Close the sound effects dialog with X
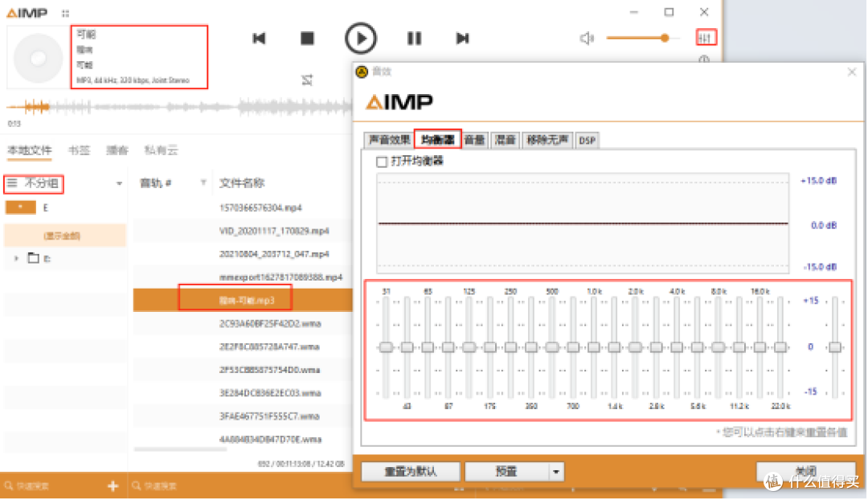 click(x=852, y=72)
